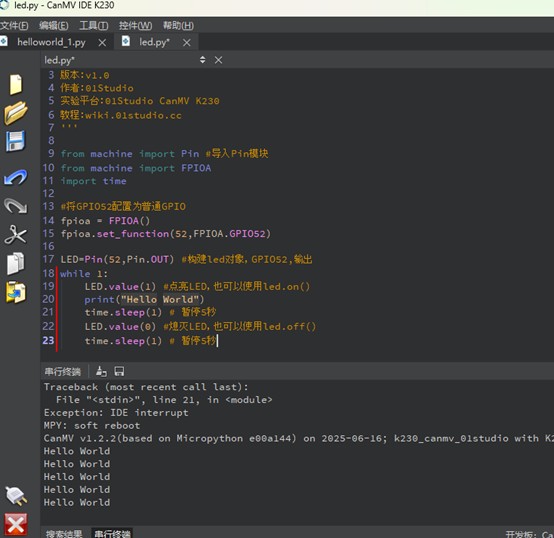The width and height of the screenshot is (554, 538).
Task: Copy selection with the copy icon
Action: tap(16, 264)
